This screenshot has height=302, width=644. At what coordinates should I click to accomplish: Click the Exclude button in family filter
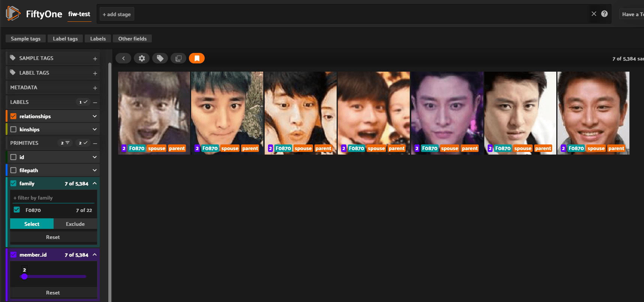point(75,224)
